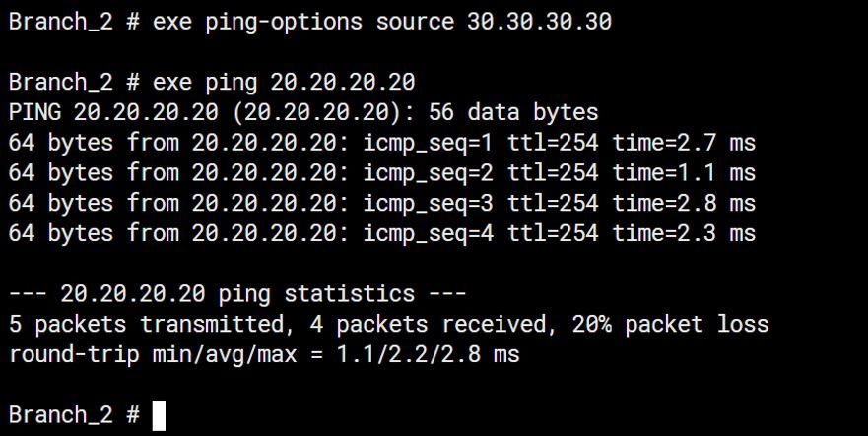Click the terminal cursor block at the prompt
868x436 pixels.
(160, 414)
